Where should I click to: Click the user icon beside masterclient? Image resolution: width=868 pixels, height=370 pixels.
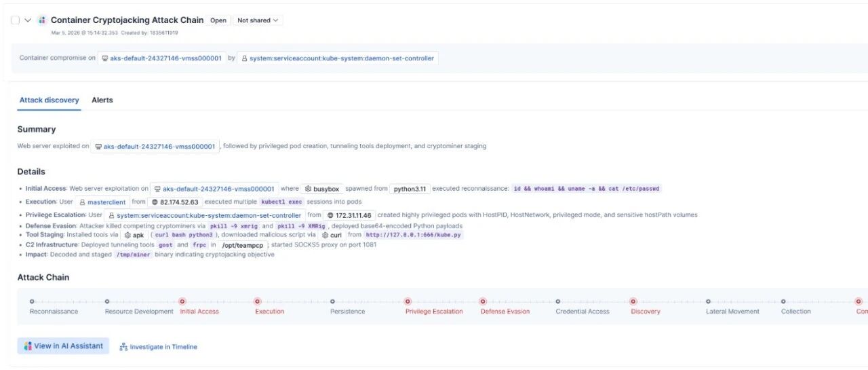point(82,202)
